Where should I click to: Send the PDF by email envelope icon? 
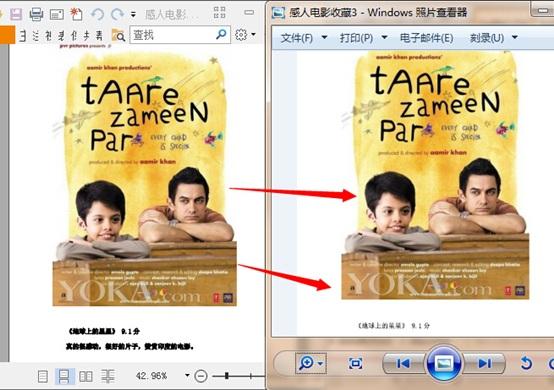click(x=57, y=14)
